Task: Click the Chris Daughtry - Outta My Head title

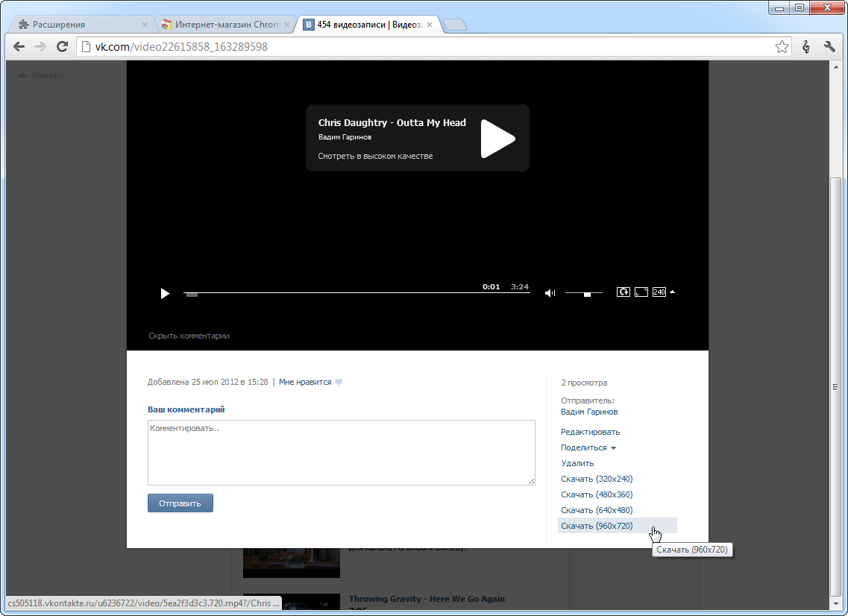Action: pos(392,123)
